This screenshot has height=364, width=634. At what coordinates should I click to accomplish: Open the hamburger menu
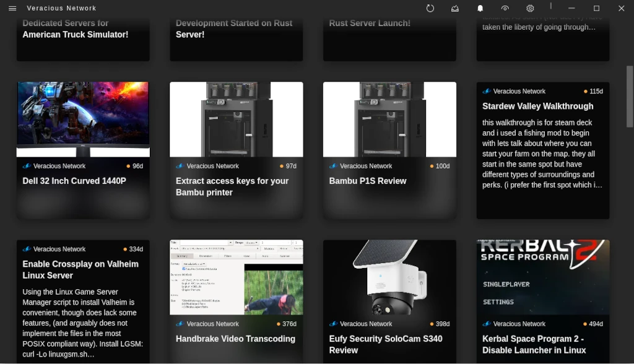[x=12, y=8]
